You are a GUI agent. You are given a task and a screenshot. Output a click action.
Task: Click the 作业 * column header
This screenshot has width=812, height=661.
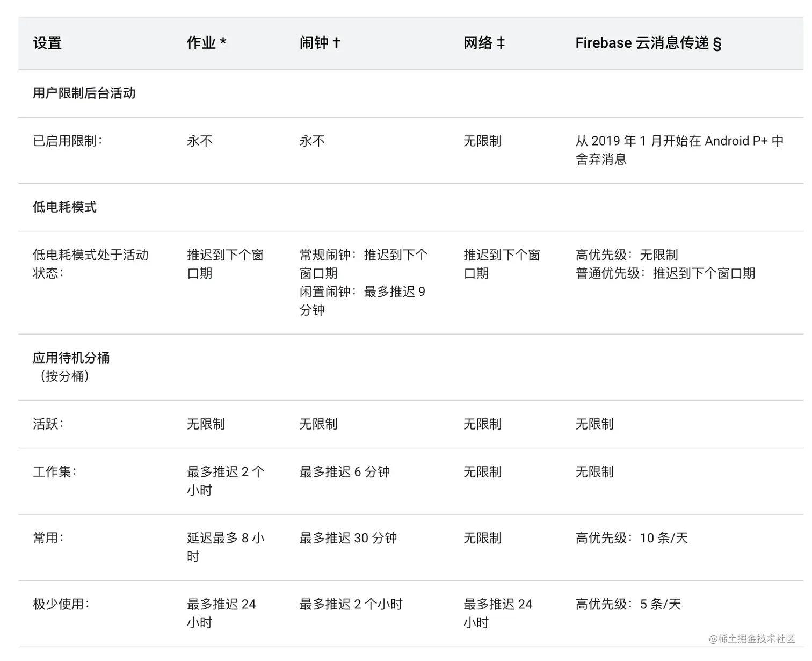click(207, 43)
